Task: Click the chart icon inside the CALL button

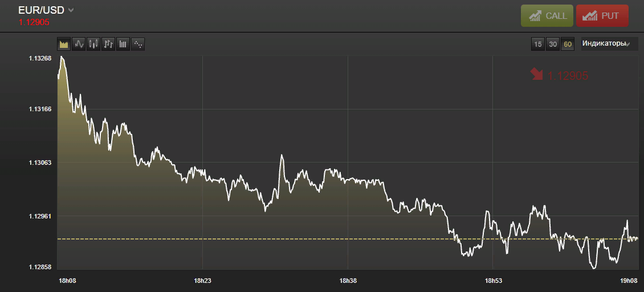Action: point(535,16)
